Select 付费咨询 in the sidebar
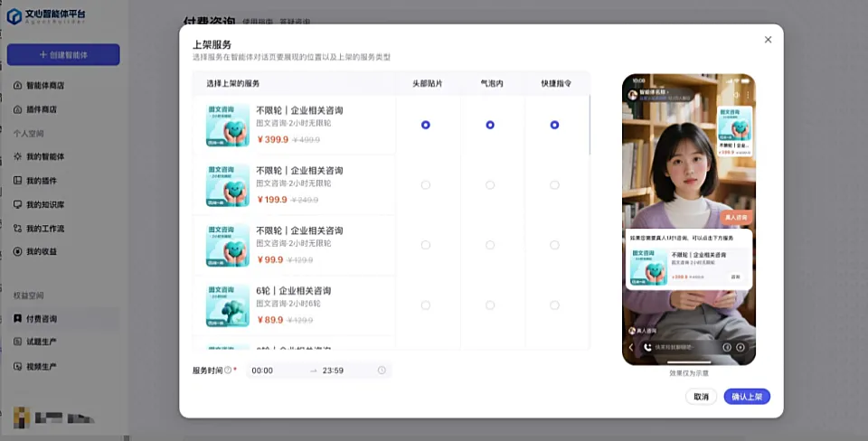Screen dimensions: 868x441 tap(63, 319)
